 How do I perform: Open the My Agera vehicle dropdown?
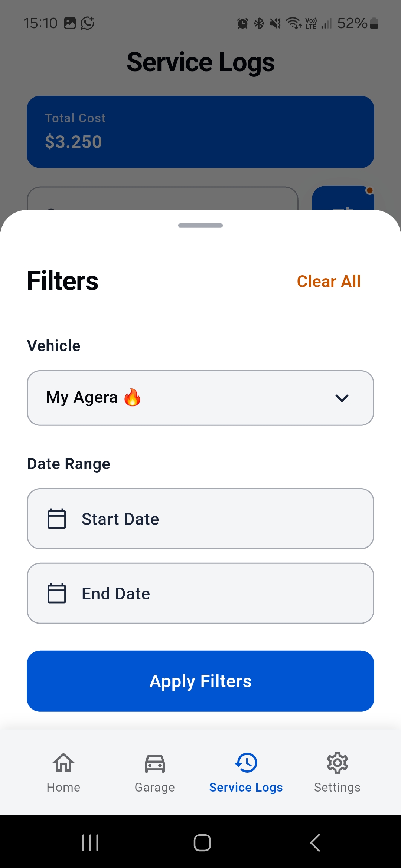click(x=200, y=398)
